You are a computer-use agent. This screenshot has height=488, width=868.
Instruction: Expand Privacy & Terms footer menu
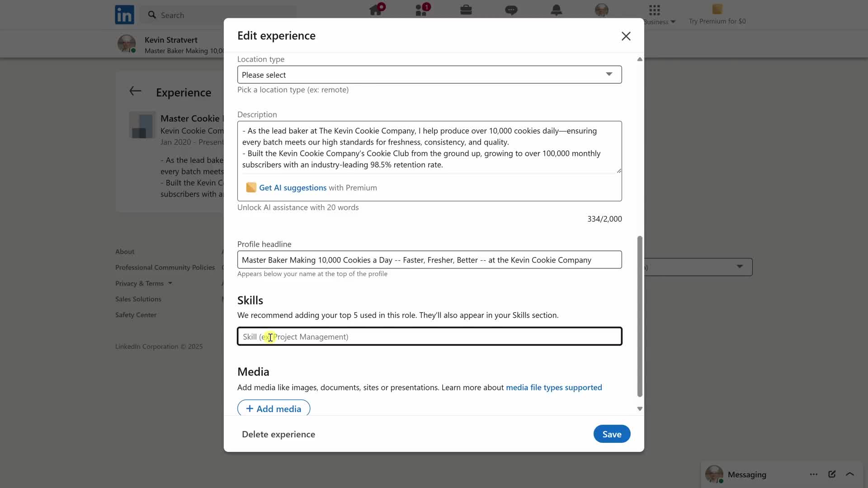tap(144, 283)
